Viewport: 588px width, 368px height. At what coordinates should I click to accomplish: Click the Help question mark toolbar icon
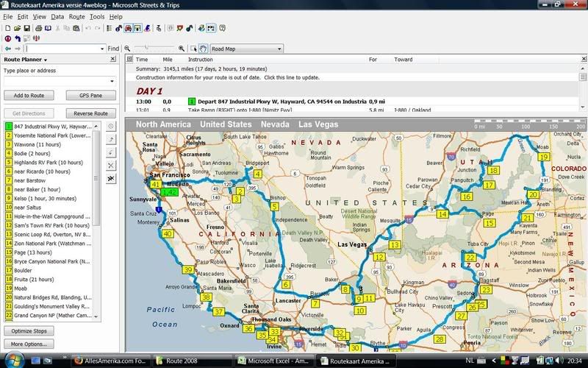pos(223,28)
